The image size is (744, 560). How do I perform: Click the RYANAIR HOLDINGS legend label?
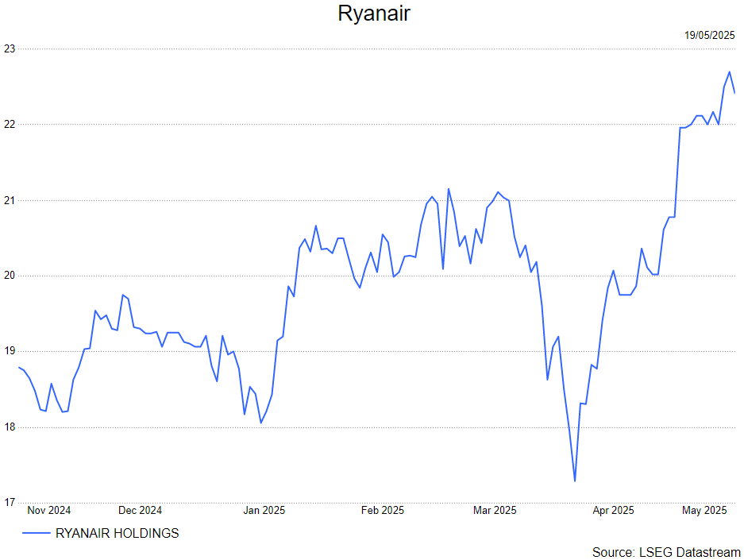coord(118,534)
